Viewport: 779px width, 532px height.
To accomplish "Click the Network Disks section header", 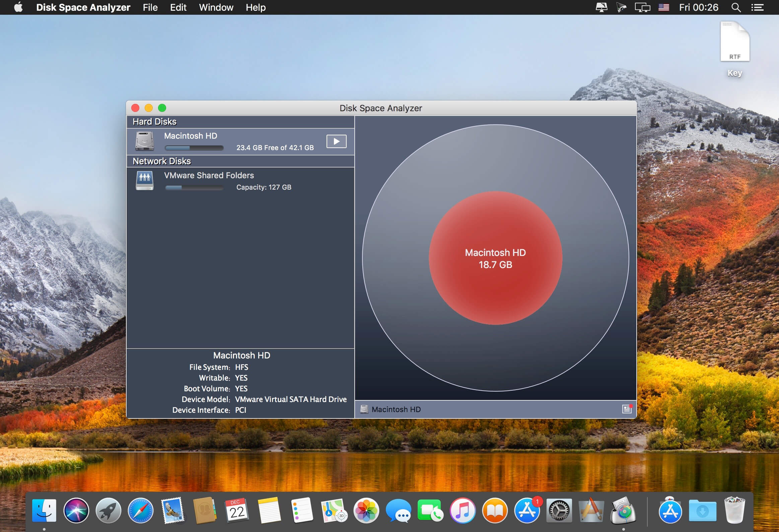I will coord(240,161).
